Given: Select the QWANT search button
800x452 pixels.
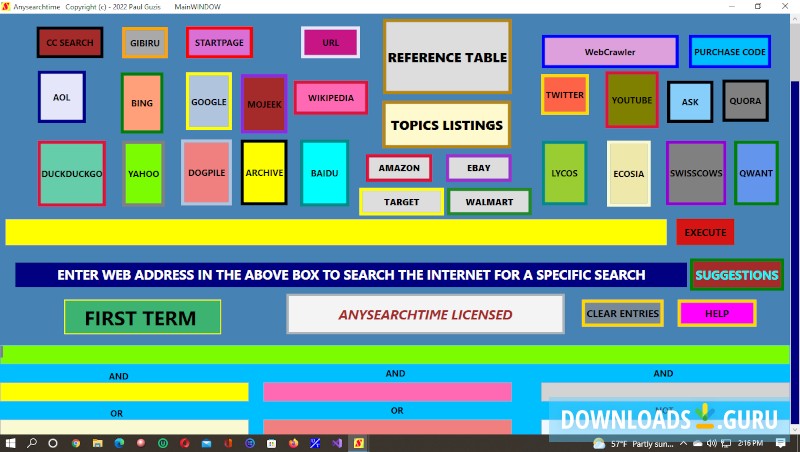Looking at the screenshot, I should click(x=756, y=173).
